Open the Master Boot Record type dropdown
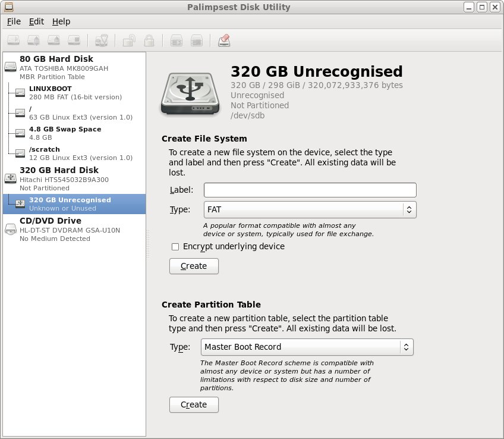 click(307, 347)
